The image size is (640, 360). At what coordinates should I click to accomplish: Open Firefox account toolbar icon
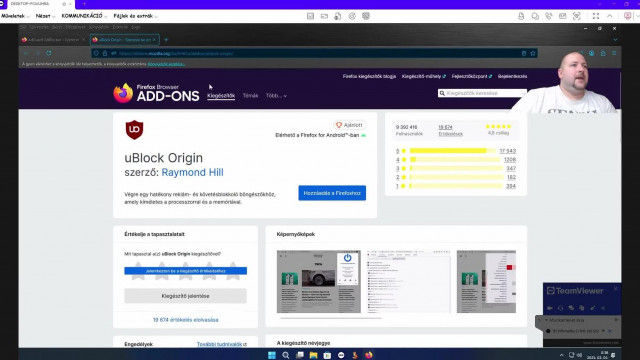591,53
